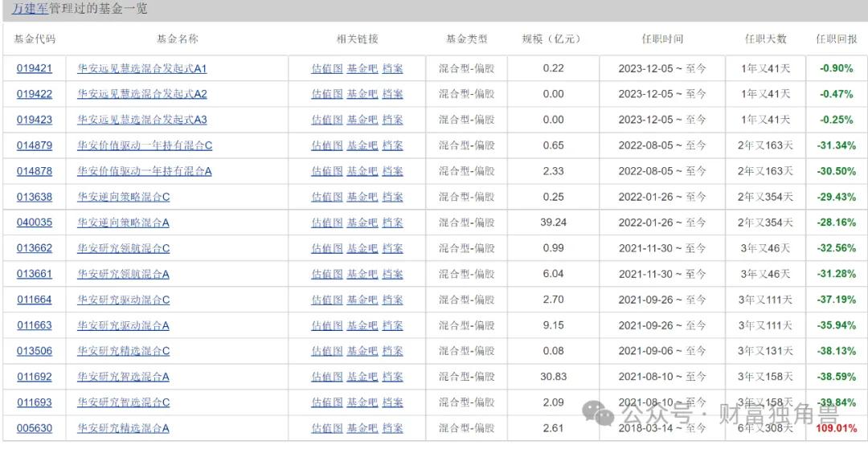Open 华安价值驱动一年持有混合C fund page
This screenshot has height=449, width=868.
coord(145,145)
